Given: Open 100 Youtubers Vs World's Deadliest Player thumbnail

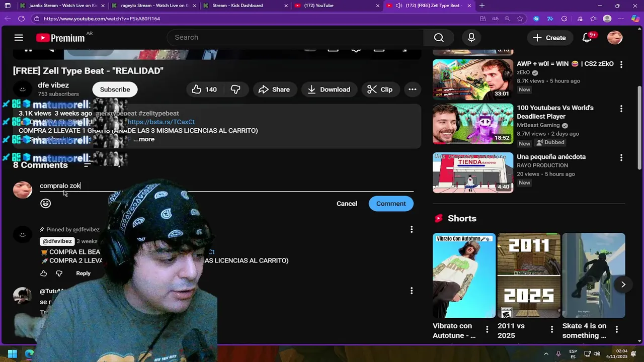Looking at the screenshot, I should click(473, 124).
